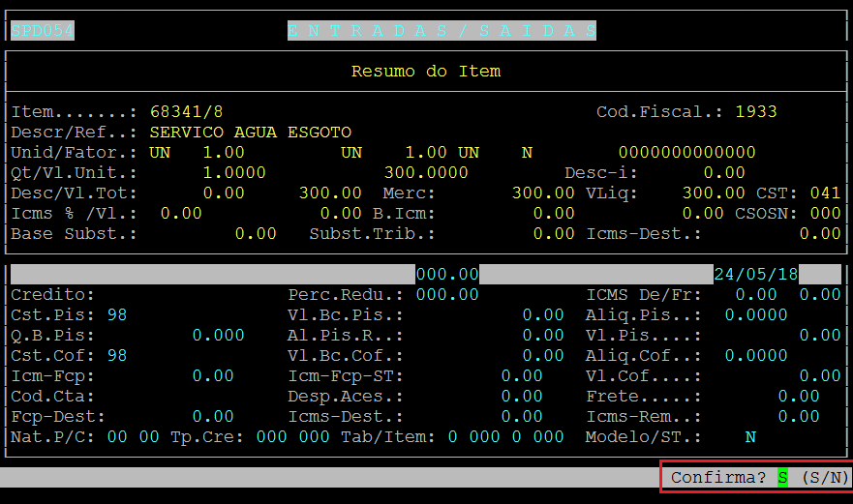Select the Desc-i value field
853x504 pixels.
coord(724,172)
